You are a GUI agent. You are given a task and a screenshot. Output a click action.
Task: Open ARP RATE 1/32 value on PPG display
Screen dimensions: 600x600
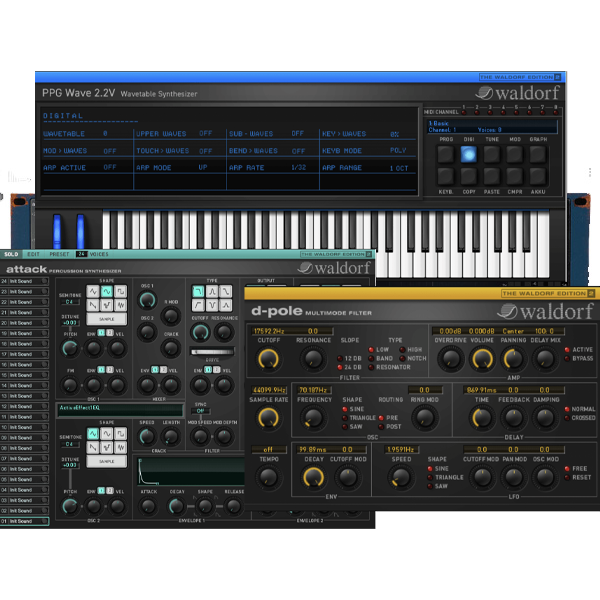298,167
